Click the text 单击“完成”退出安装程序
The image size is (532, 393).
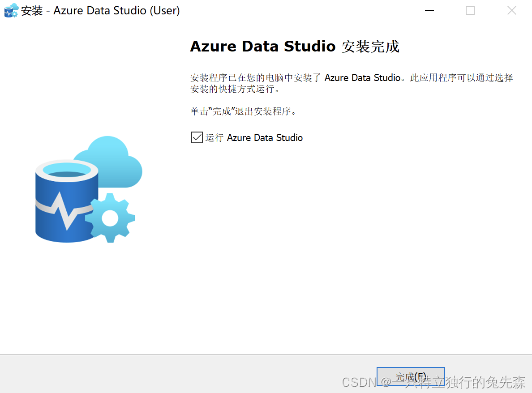coord(243,111)
